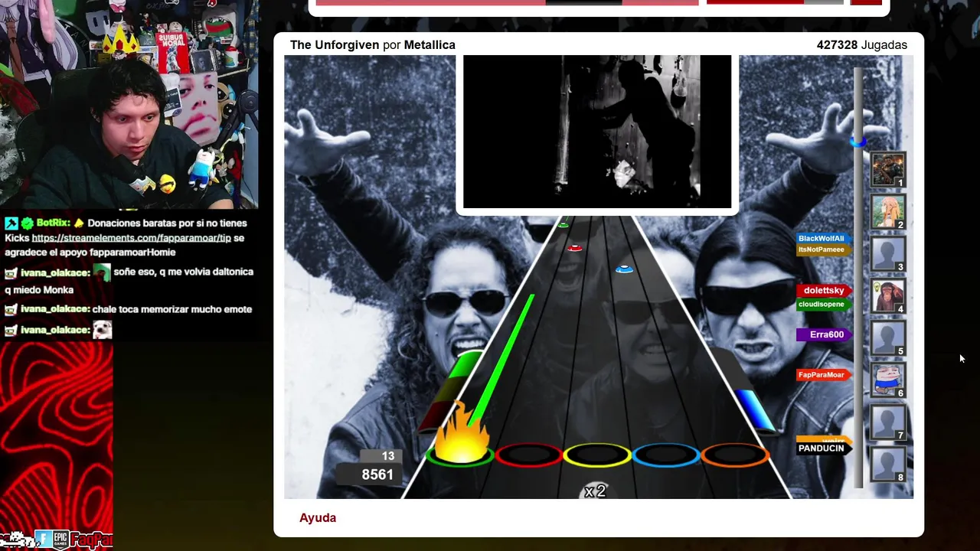980x551 pixels.
Task: Click the dolettsky player tag
Action: [825, 291]
